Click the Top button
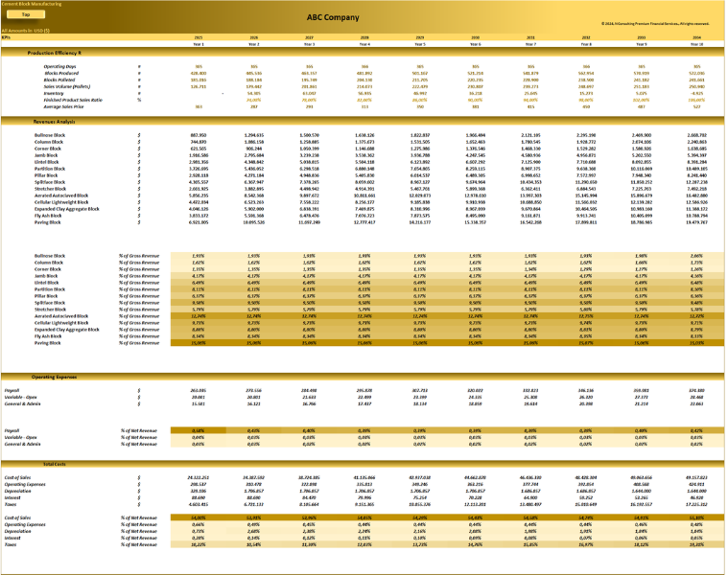This screenshot has height=575, width=728. (26, 14)
